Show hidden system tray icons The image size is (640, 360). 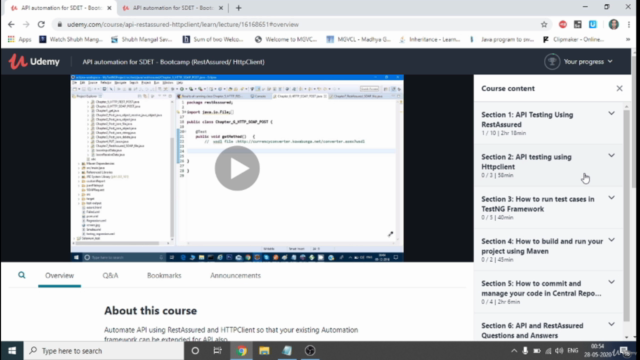tap(514, 351)
